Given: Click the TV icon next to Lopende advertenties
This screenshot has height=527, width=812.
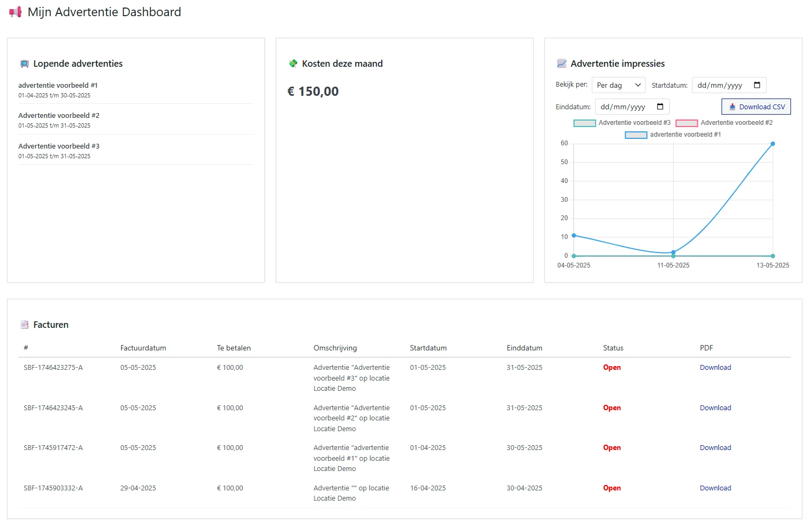Looking at the screenshot, I should tap(24, 64).
